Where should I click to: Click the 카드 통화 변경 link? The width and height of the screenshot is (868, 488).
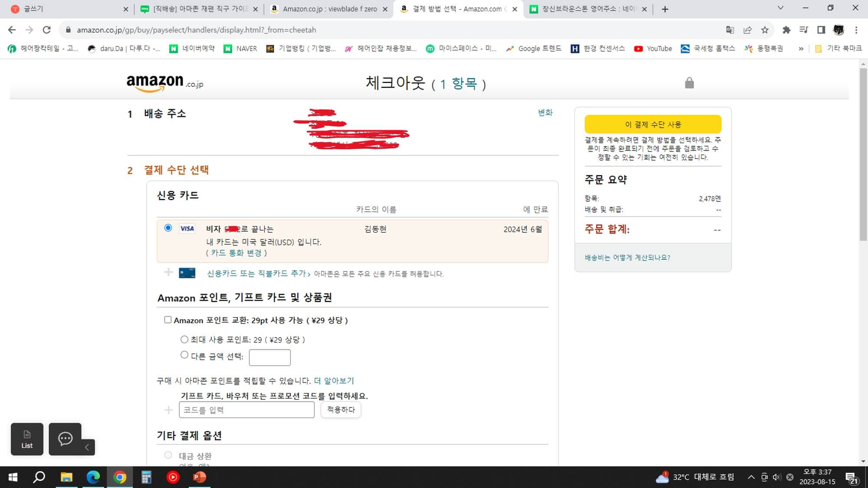point(237,253)
